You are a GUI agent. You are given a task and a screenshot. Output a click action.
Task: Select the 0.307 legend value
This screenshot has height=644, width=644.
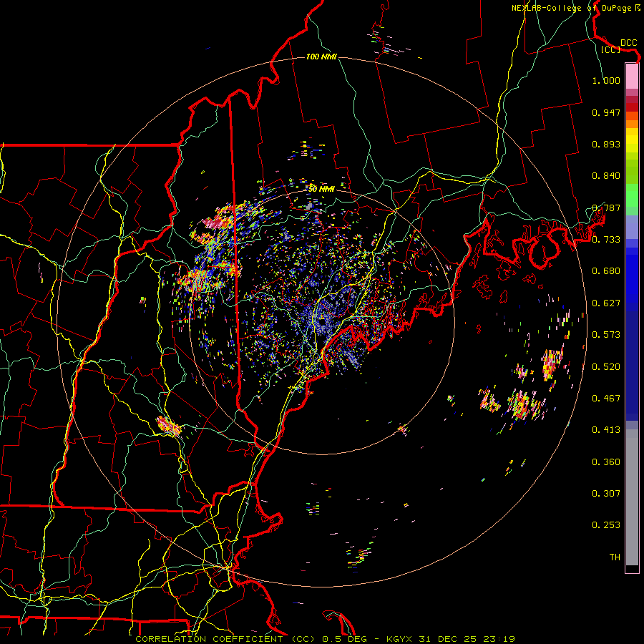click(606, 494)
